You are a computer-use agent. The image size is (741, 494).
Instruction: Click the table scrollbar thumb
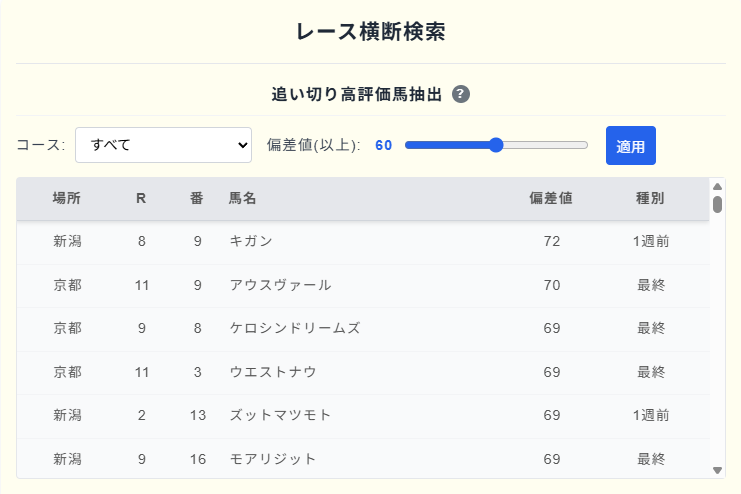717,204
